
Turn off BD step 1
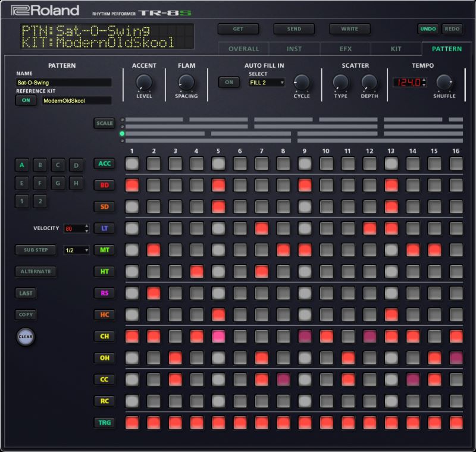(132, 185)
